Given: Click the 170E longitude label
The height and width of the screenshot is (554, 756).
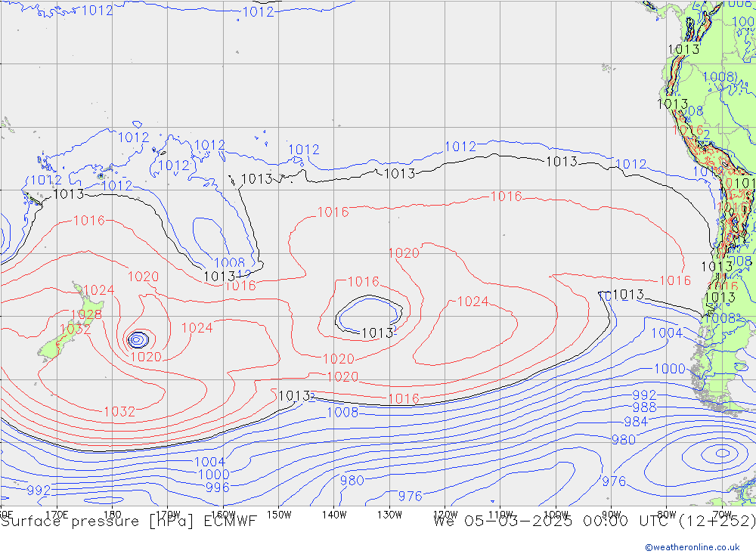Looking at the screenshot, I should [x=57, y=515].
